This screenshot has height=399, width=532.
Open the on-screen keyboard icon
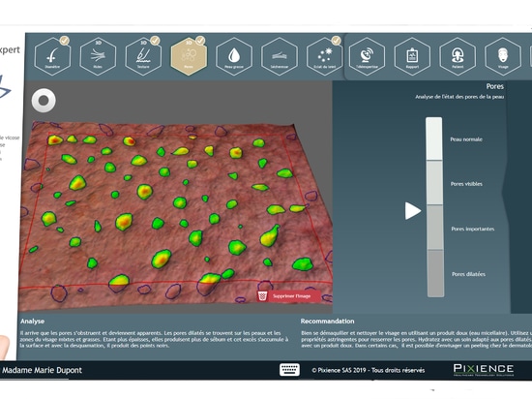[289, 370]
